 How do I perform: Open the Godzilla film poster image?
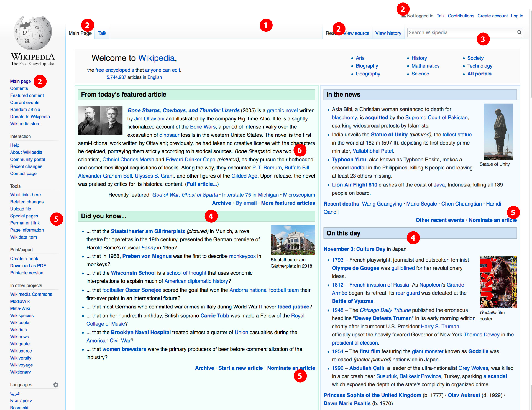(498, 282)
